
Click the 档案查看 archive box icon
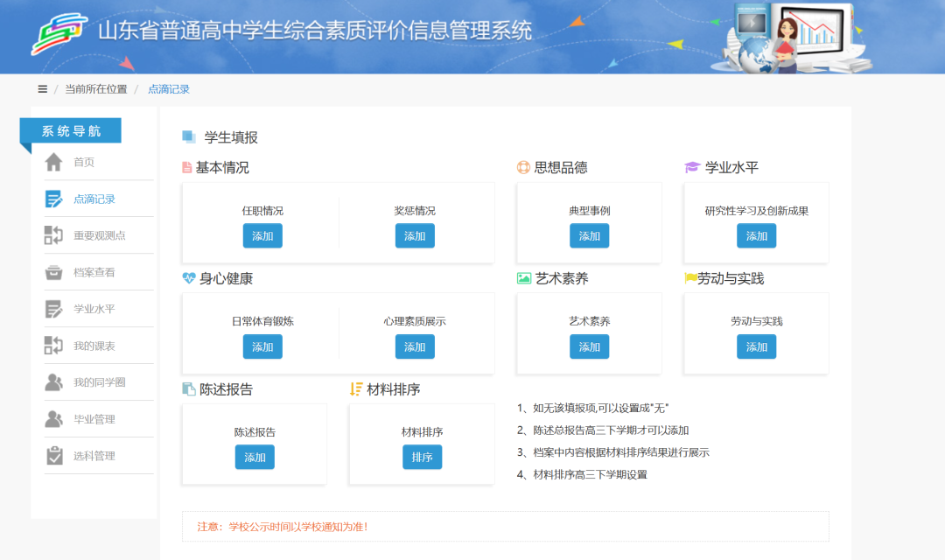[54, 272]
